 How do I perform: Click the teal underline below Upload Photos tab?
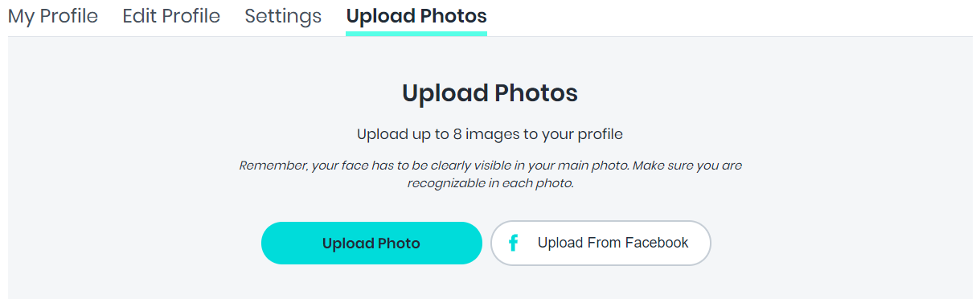pos(416,34)
